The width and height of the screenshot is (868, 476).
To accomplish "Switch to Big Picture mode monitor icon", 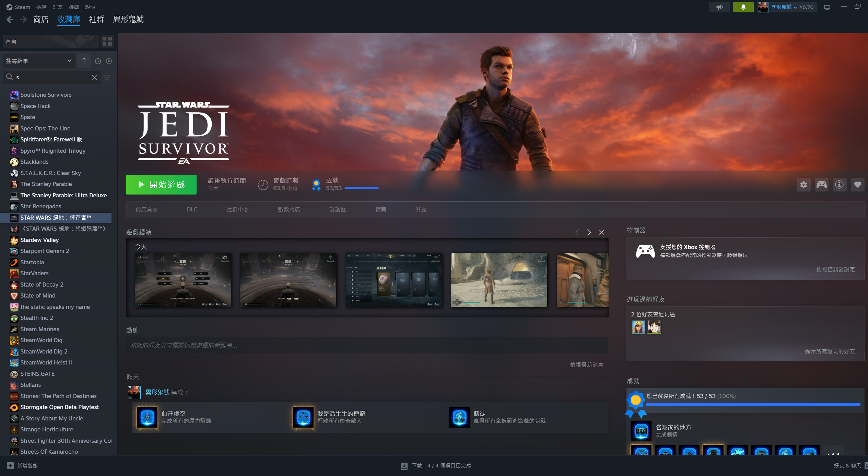I will (x=827, y=7).
